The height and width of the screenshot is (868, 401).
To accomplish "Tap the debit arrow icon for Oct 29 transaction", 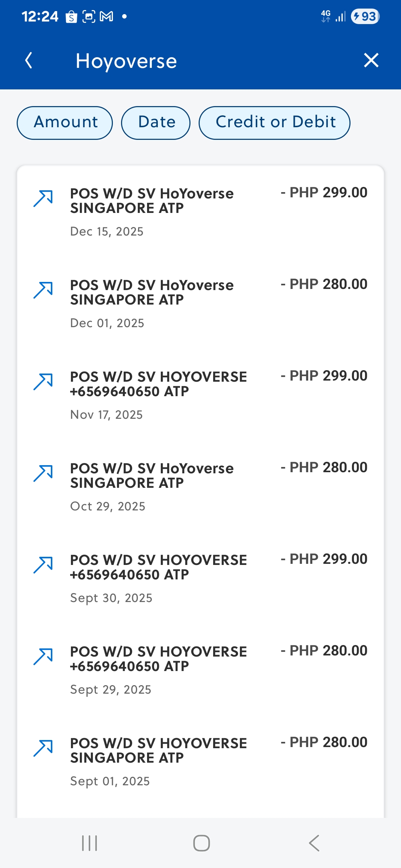I will point(43,473).
